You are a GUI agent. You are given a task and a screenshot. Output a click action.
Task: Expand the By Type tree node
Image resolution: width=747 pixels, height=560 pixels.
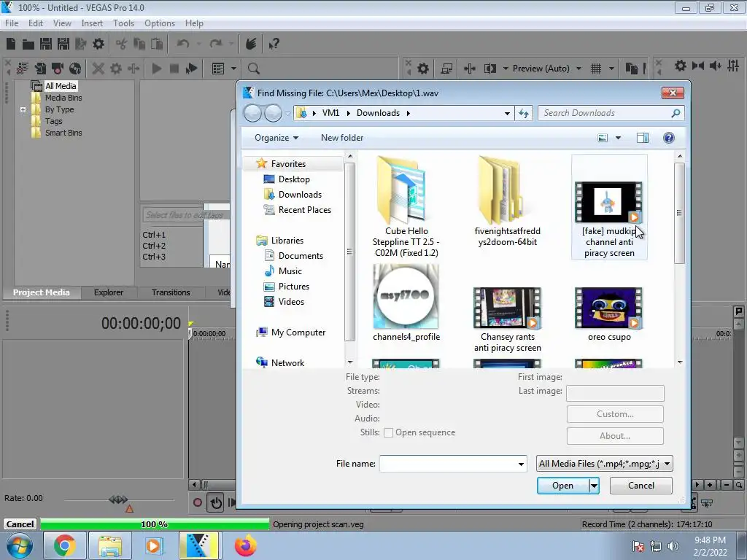pos(23,109)
